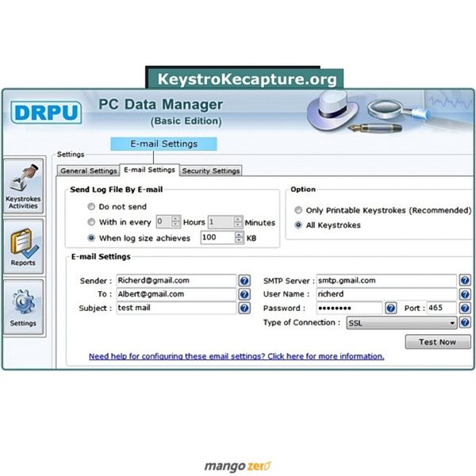
Task: Click help icon next to User Name field
Action: pyautogui.click(x=465, y=294)
